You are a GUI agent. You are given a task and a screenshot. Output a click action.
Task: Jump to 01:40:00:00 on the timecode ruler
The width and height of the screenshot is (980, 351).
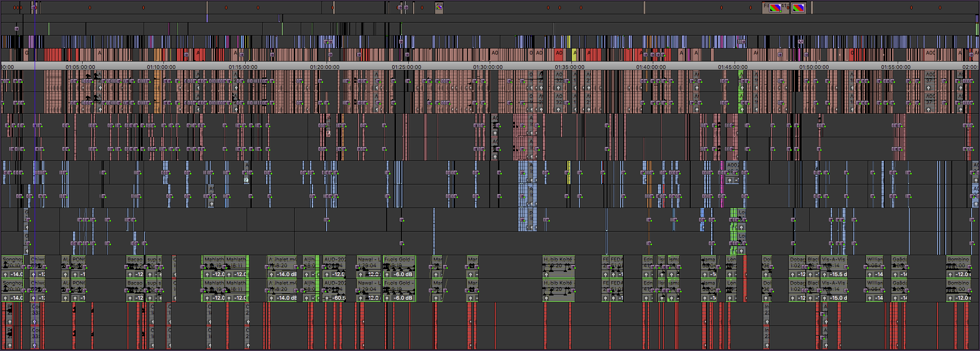tap(651, 67)
